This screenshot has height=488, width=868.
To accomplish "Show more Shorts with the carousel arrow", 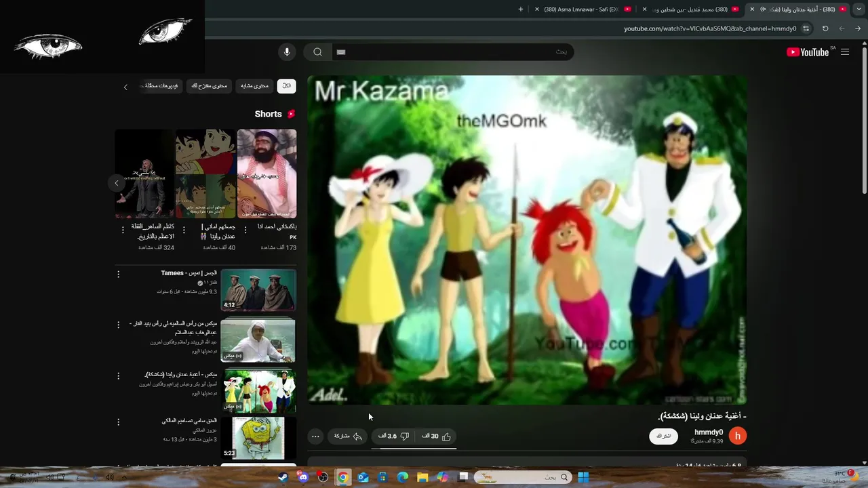I will click(117, 183).
